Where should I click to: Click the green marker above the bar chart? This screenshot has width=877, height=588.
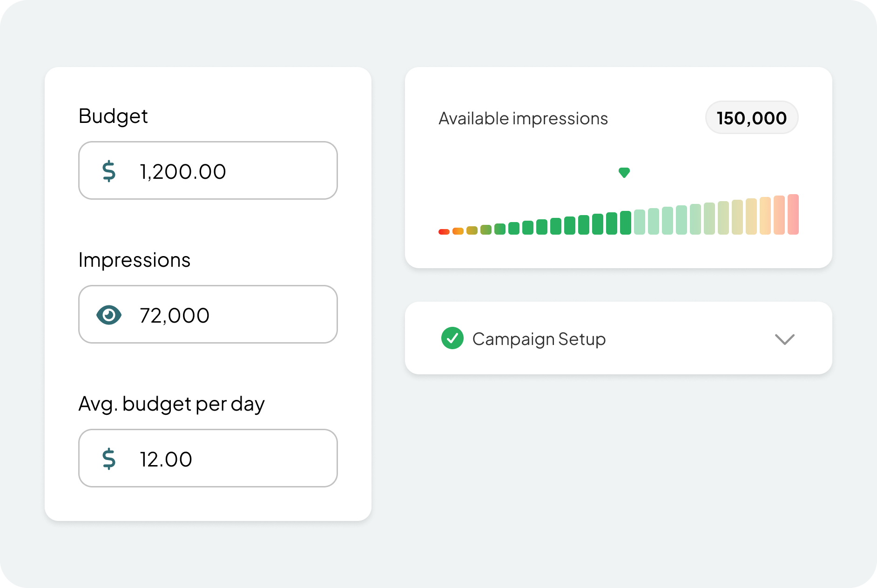pyautogui.click(x=624, y=173)
